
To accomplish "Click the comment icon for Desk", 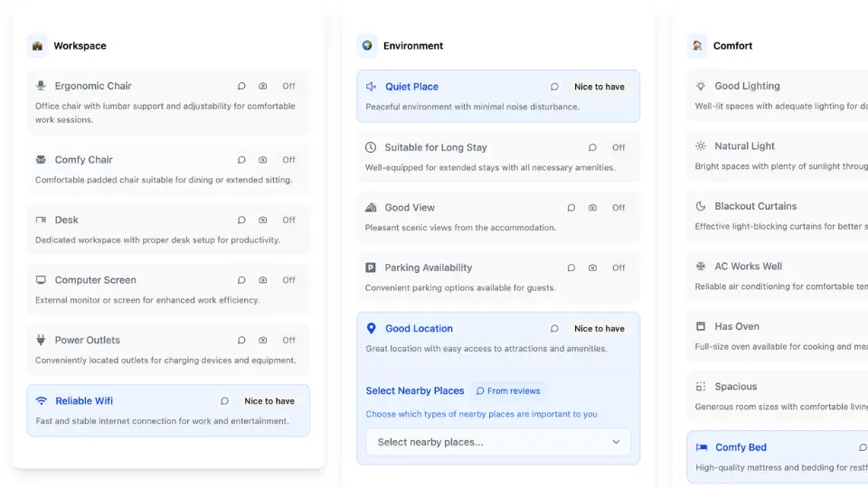I will pyautogui.click(x=241, y=220).
